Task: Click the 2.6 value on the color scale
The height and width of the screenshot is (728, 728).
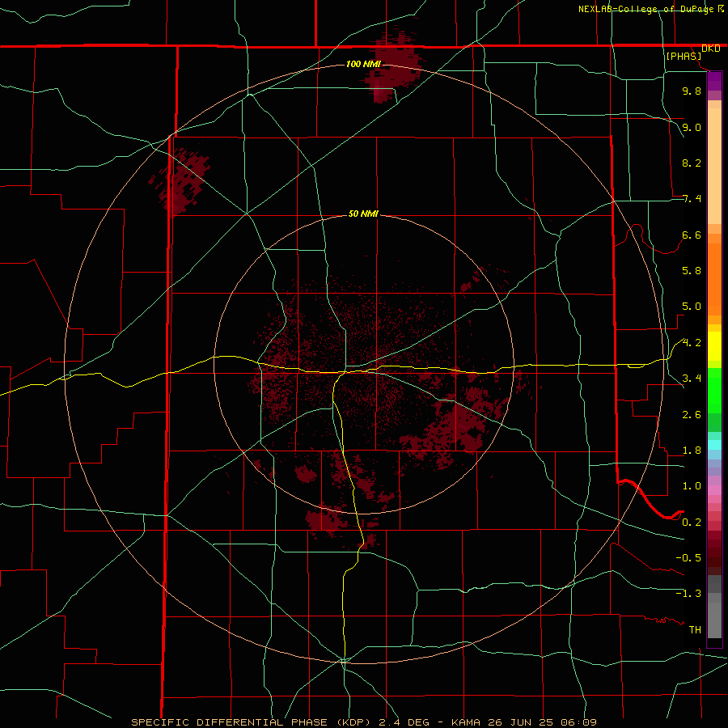Action: [692, 414]
